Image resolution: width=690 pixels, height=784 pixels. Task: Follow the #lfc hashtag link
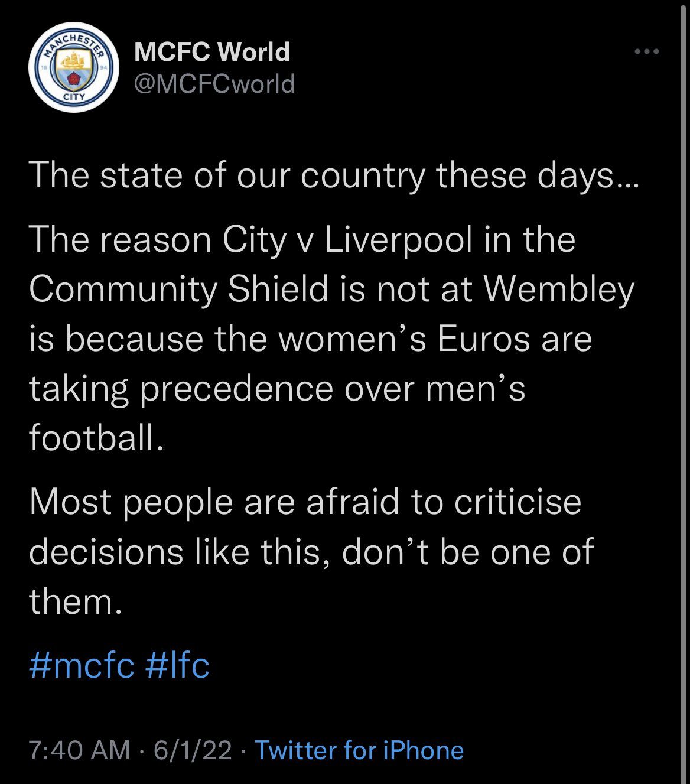[177, 666]
